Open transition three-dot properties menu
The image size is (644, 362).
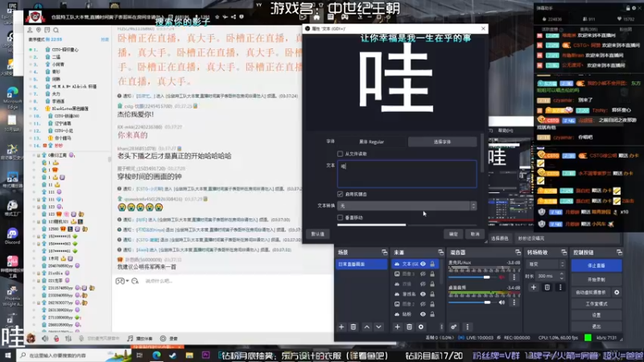tap(560, 287)
